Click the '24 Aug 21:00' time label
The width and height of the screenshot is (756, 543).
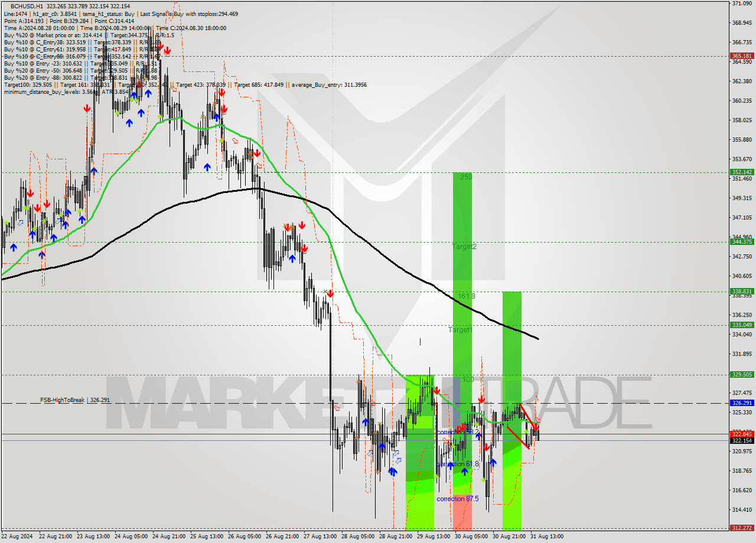170,537
